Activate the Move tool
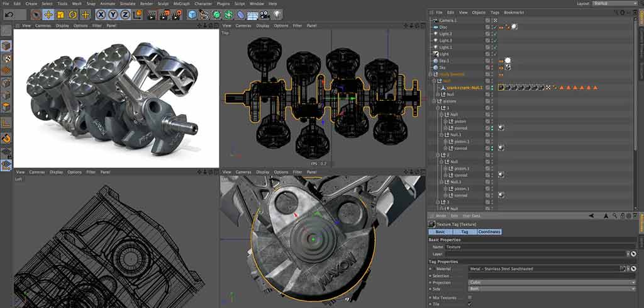This screenshot has width=644, height=308. pyautogui.click(x=48, y=15)
